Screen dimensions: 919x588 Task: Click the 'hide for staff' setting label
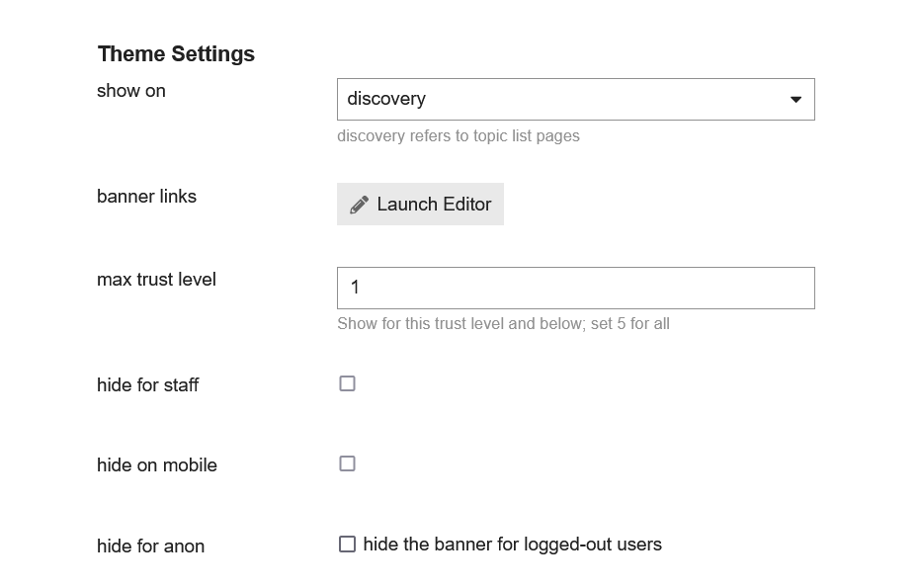tap(147, 385)
